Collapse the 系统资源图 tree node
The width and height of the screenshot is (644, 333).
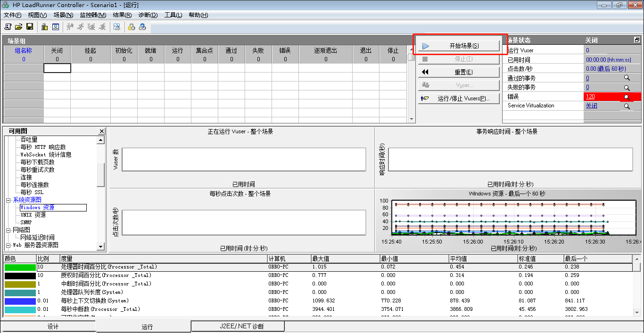[x=8, y=200]
